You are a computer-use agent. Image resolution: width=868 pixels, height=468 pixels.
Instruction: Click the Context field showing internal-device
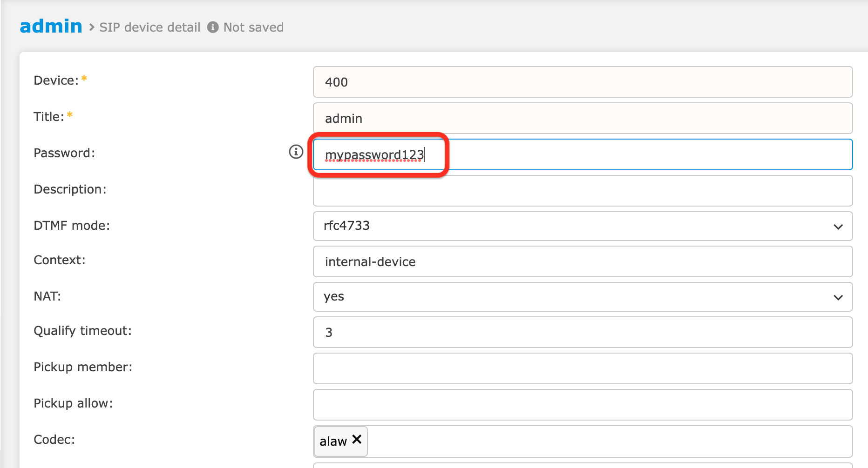582,261
